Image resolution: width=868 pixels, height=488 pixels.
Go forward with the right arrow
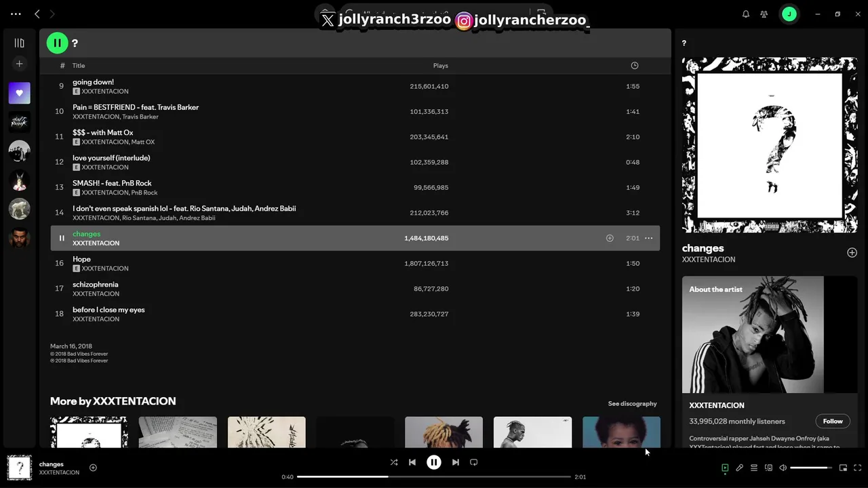pos(52,14)
